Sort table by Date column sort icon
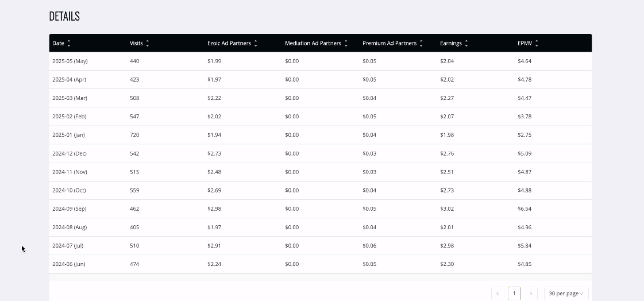Screen dimensions: 644x301 [x=69, y=43]
